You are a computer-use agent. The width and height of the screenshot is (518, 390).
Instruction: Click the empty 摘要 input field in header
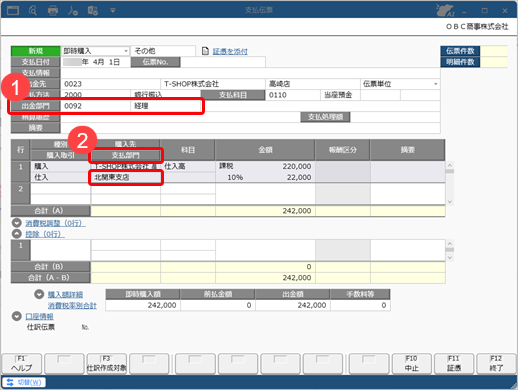[250, 128]
